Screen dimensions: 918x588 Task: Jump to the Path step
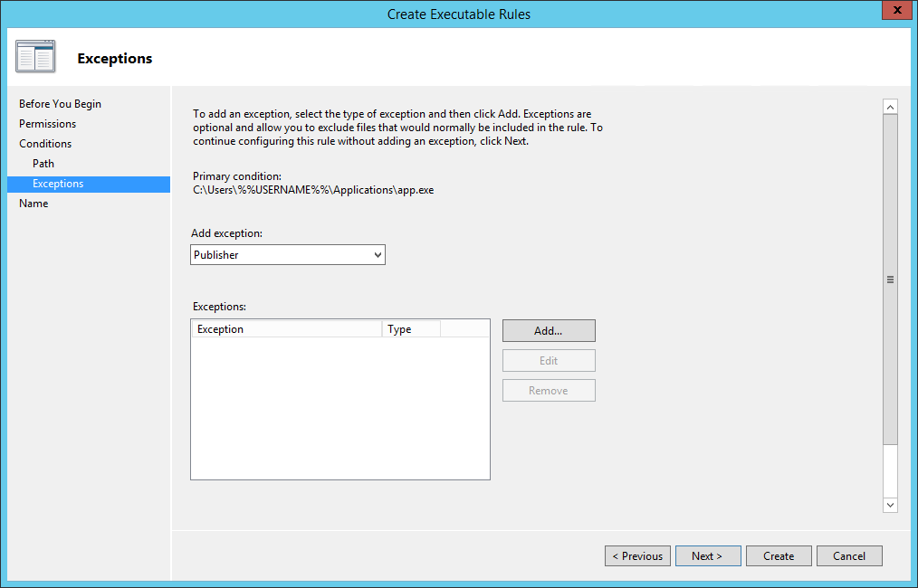(x=43, y=163)
